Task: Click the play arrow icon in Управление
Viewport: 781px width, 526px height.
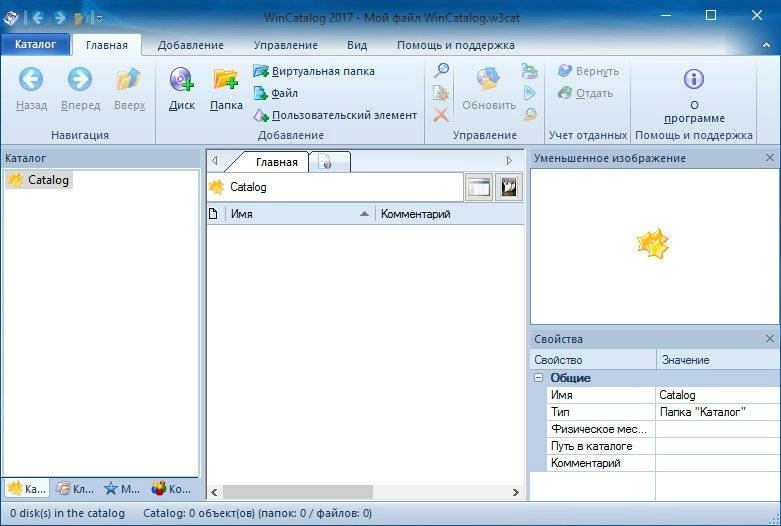Action: coord(529,93)
